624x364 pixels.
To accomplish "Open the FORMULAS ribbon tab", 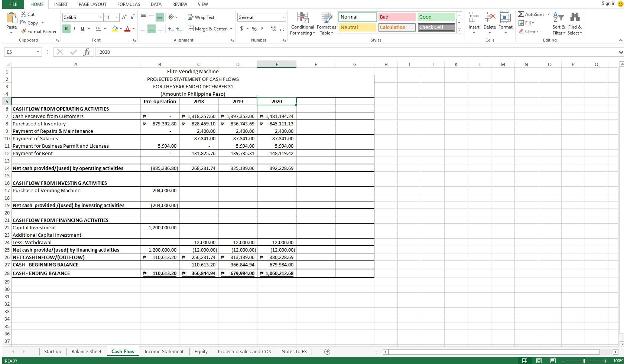I will pos(129,4).
